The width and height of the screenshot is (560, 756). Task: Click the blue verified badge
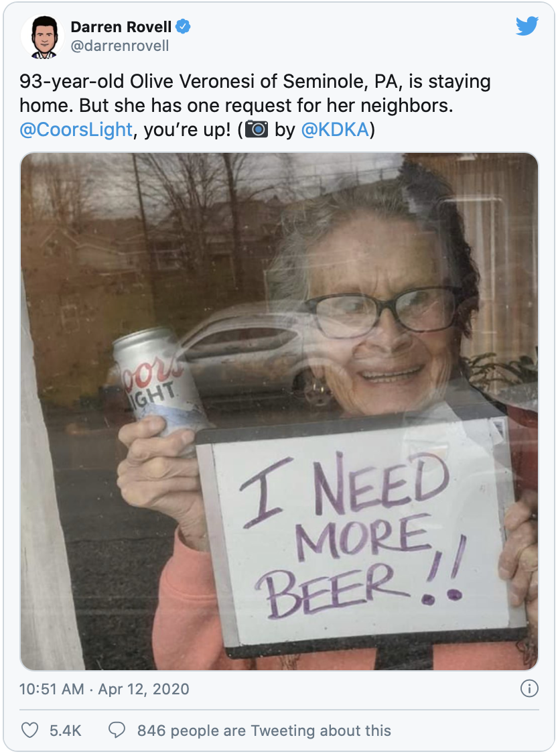tap(183, 27)
